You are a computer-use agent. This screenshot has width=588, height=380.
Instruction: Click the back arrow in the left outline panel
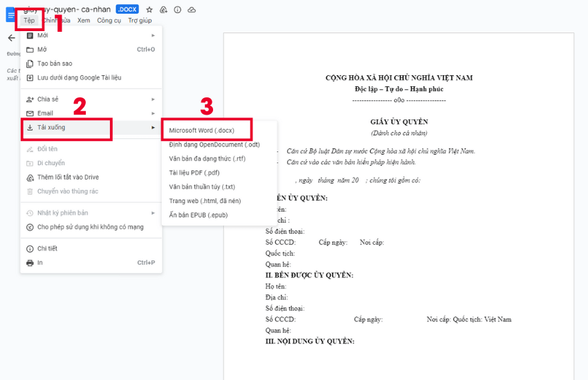pos(12,38)
